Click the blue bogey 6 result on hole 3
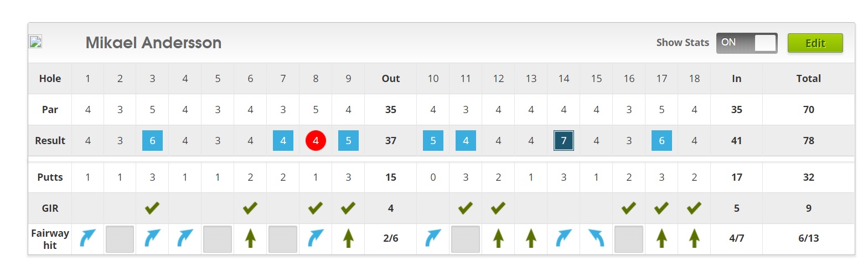The height and width of the screenshot is (265, 868). coord(152,141)
